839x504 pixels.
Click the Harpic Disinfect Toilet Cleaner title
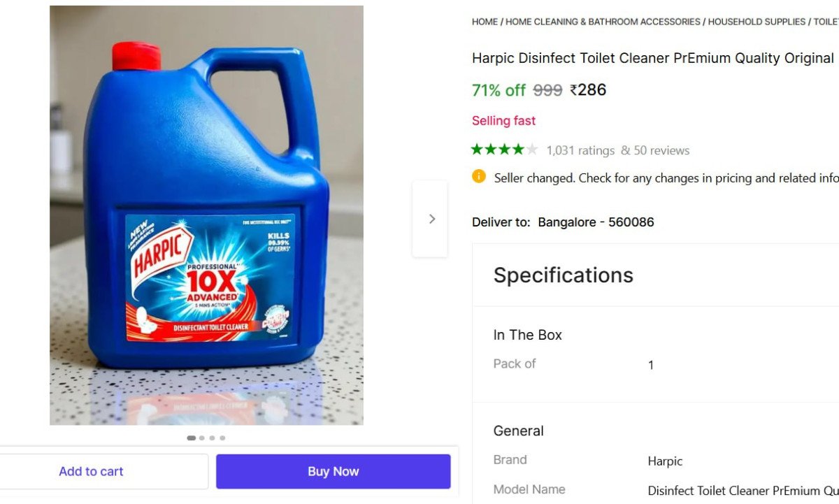(653, 58)
